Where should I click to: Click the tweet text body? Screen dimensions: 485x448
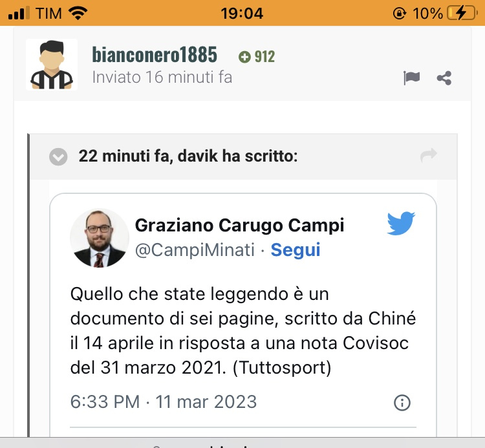243,330
